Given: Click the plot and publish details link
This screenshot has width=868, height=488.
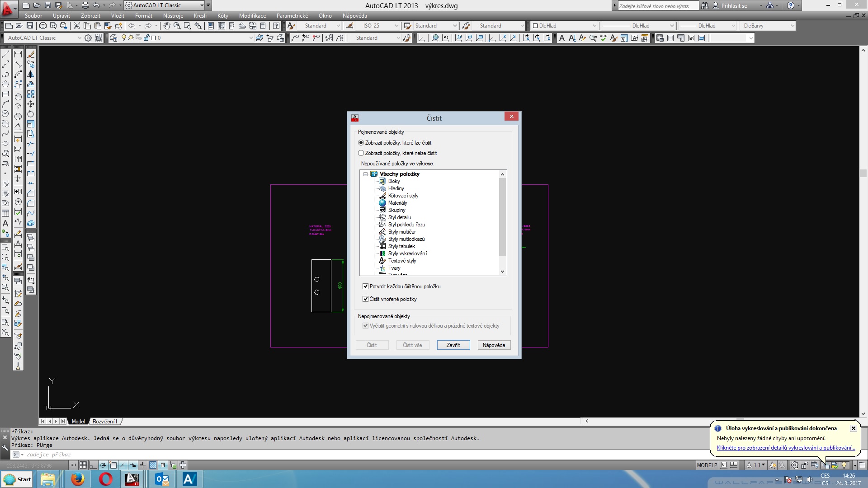Looking at the screenshot, I should pos(786,448).
